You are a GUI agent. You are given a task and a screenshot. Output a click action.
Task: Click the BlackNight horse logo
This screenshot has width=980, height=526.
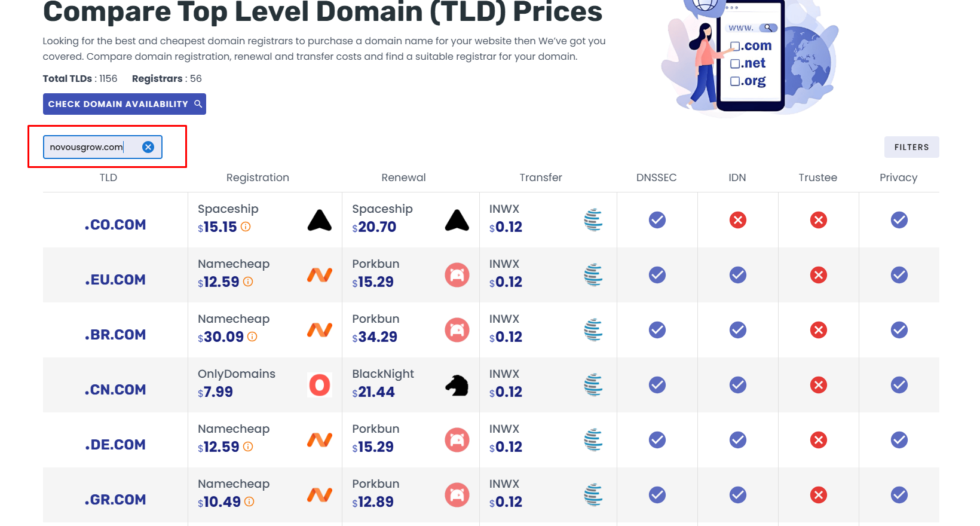click(x=457, y=385)
